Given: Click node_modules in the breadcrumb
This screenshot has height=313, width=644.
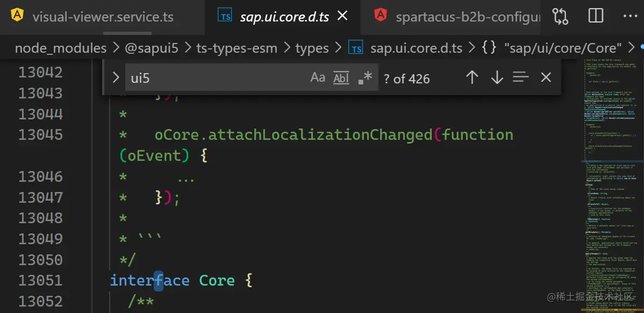Looking at the screenshot, I should click(61, 48).
